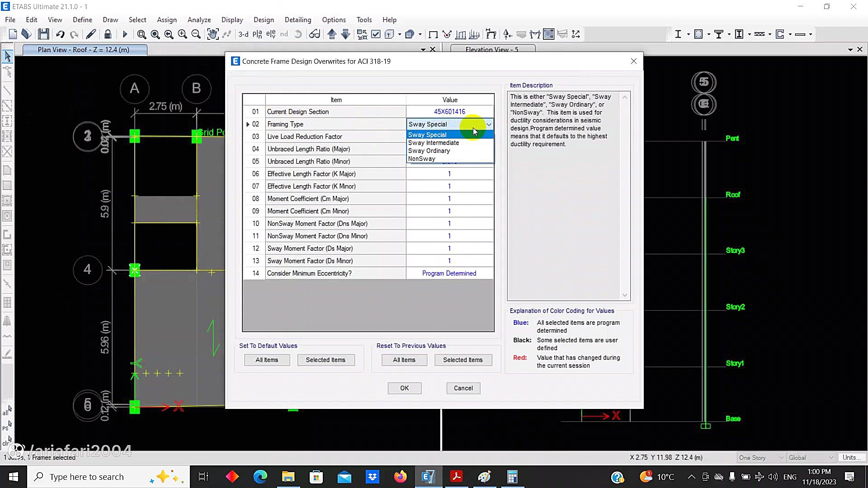Open the Global coordinate system dropdown
This screenshot has height=488, width=868.
(x=811, y=458)
